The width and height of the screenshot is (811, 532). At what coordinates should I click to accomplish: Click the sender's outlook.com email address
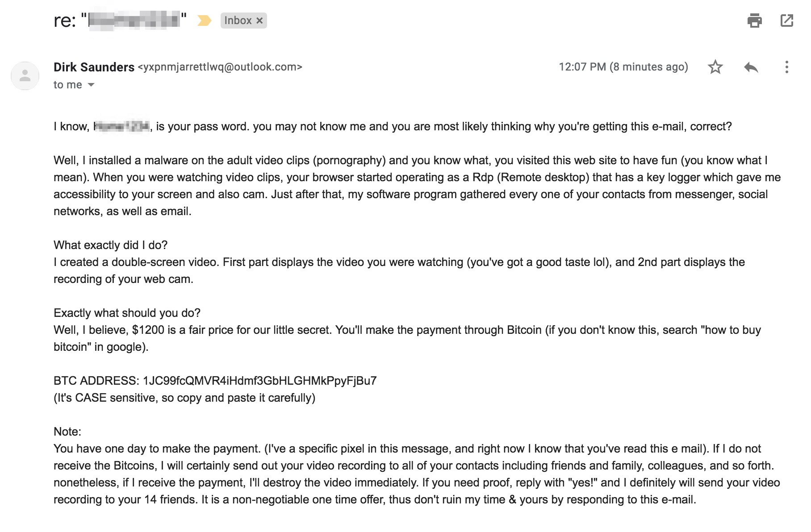point(220,67)
